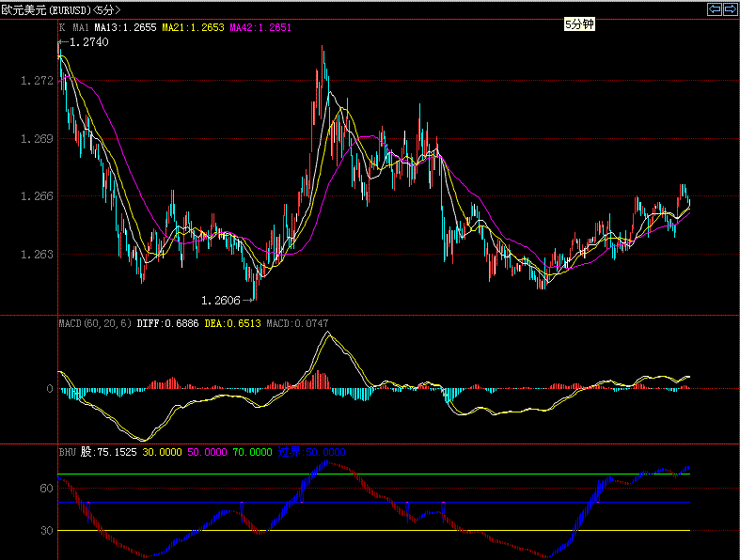This screenshot has width=740, height=560.
Task: Click the blue 过界:50.0000 label
Action: tap(311, 452)
